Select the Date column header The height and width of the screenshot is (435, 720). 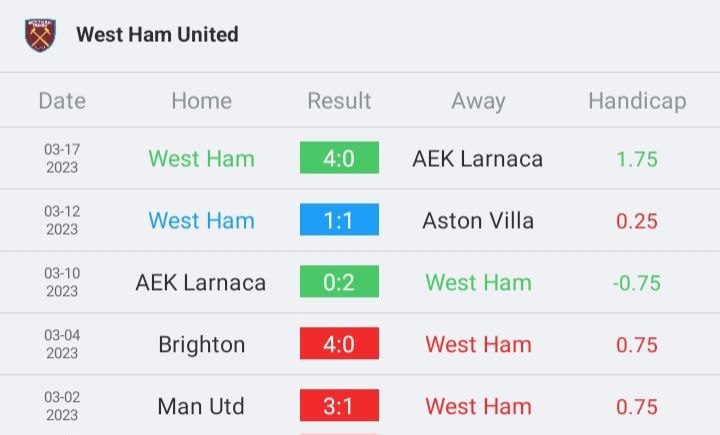(62, 101)
